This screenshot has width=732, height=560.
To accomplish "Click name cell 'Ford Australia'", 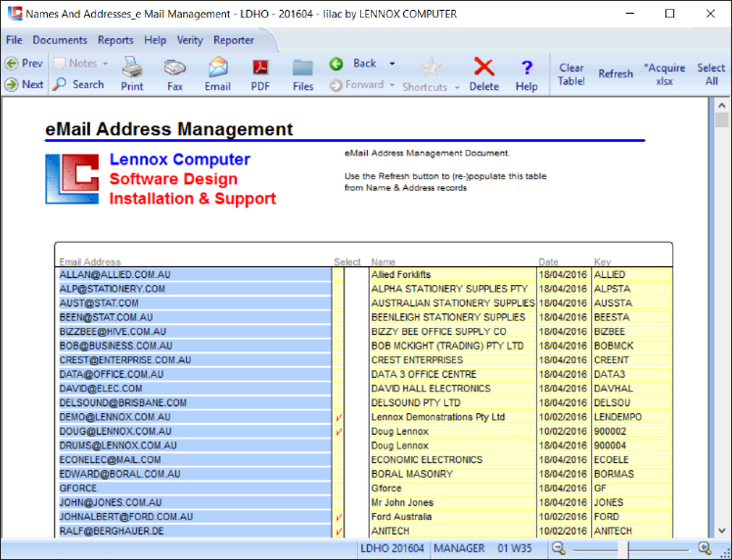I will [453, 517].
